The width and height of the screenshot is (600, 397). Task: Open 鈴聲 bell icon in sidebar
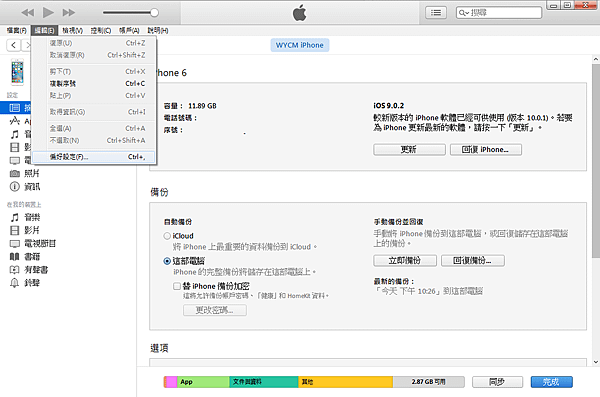pos(15,283)
